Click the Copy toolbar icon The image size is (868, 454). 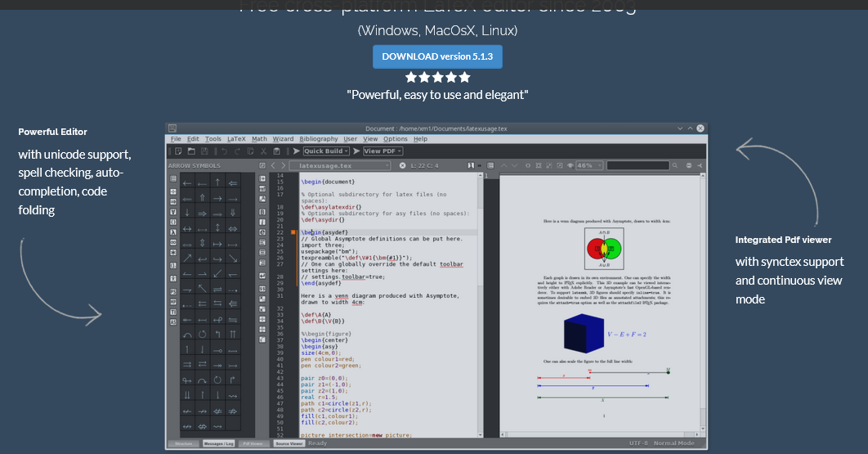coord(250,151)
